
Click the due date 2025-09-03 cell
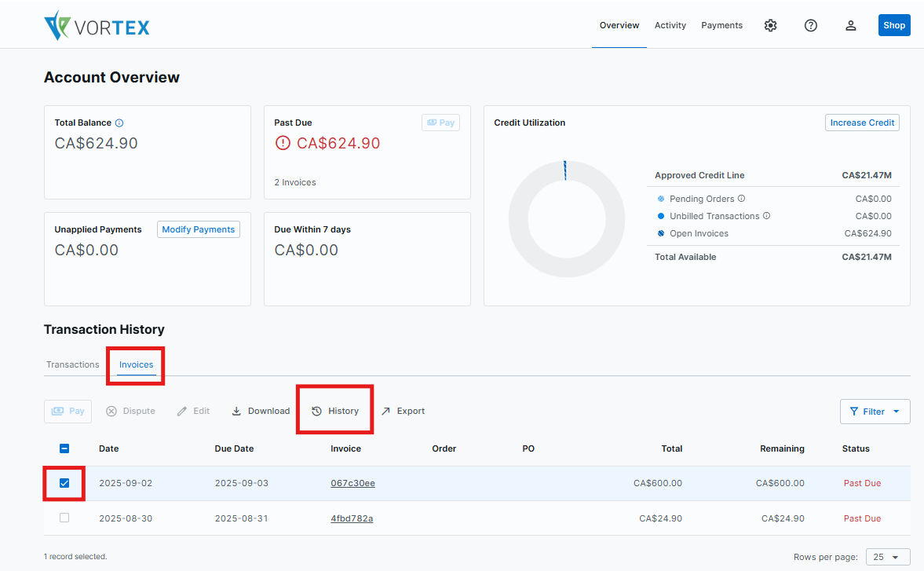tap(242, 483)
